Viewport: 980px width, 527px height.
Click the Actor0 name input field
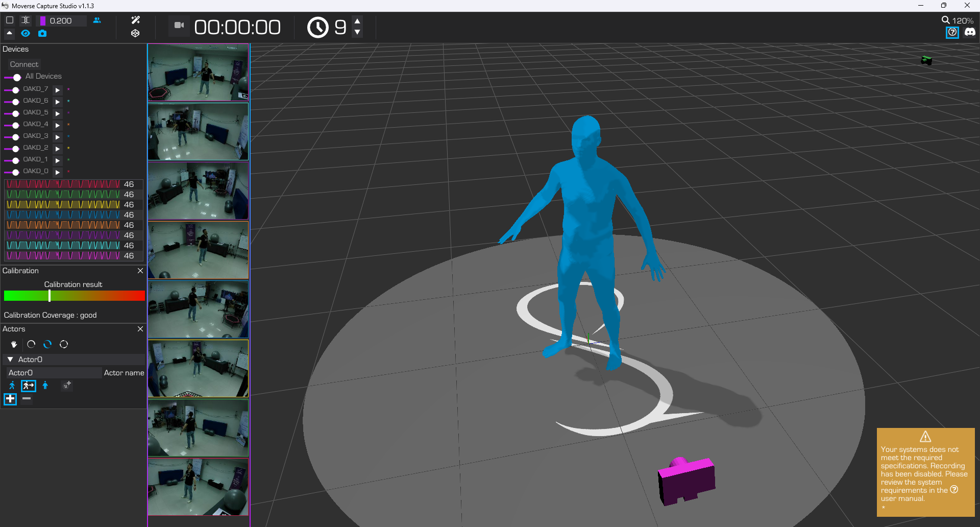54,373
